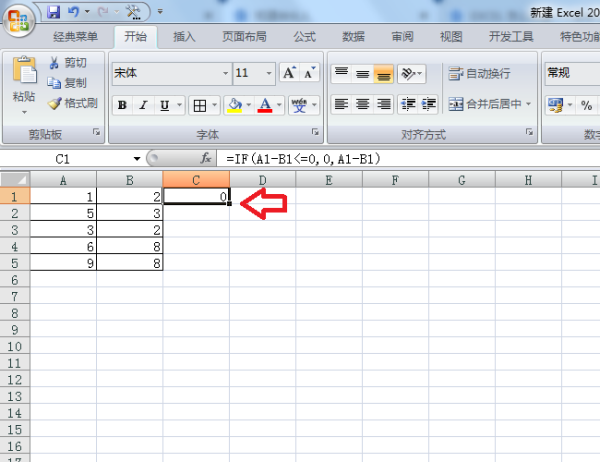This screenshot has width=600, height=462.
Task: Open the paste options dropdown arrow
Action: 24,113
